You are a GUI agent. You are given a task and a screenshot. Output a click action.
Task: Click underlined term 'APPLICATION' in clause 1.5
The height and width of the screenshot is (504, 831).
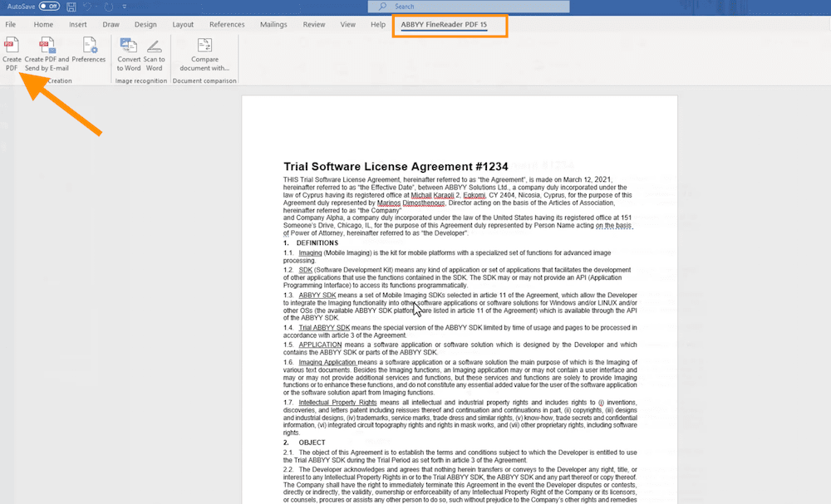point(320,345)
